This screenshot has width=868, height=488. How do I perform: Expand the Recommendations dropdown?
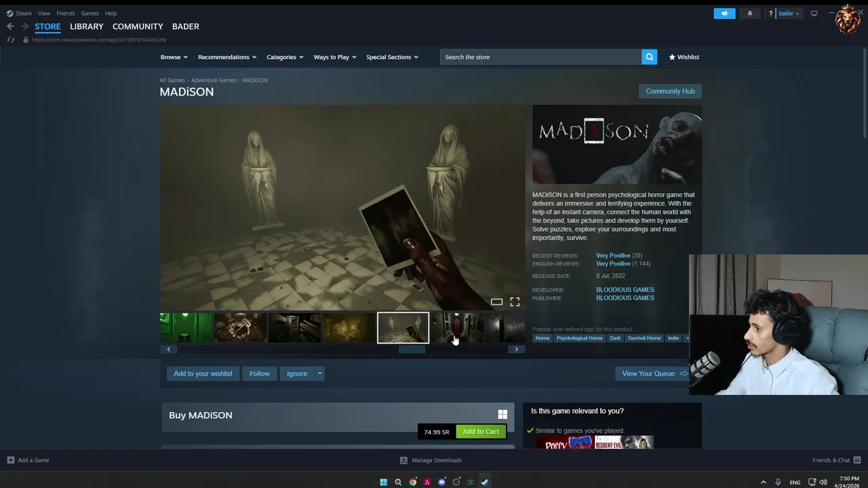227,57
